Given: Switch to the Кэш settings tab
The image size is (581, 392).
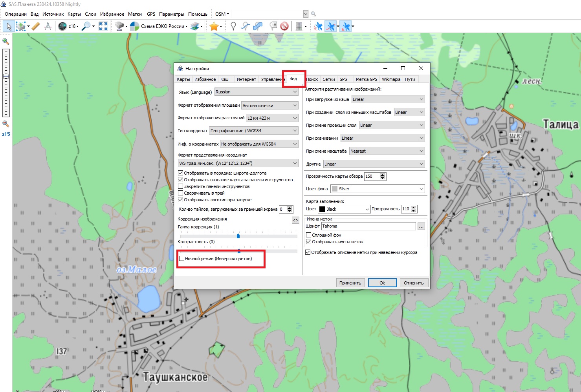Looking at the screenshot, I should click(x=224, y=79).
